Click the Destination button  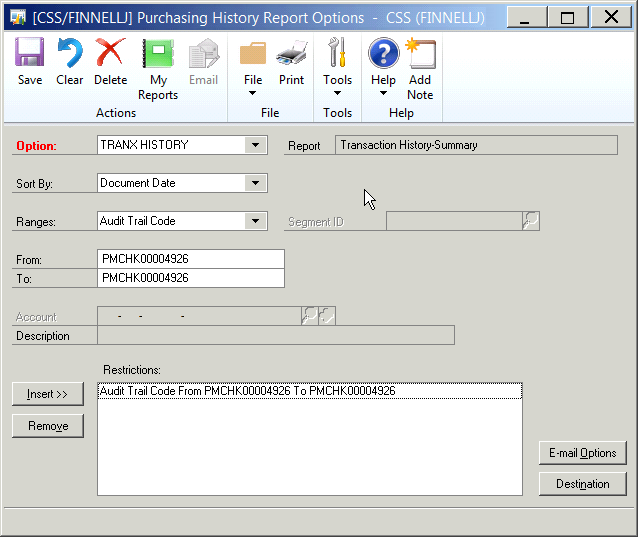point(582,484)
